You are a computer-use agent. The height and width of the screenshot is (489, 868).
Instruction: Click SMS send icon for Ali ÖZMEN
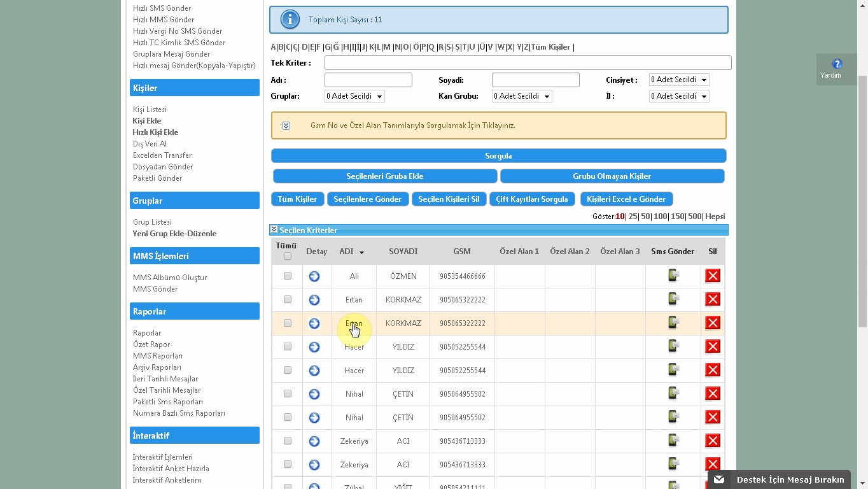pyautogui.click(x=673, y=276)
